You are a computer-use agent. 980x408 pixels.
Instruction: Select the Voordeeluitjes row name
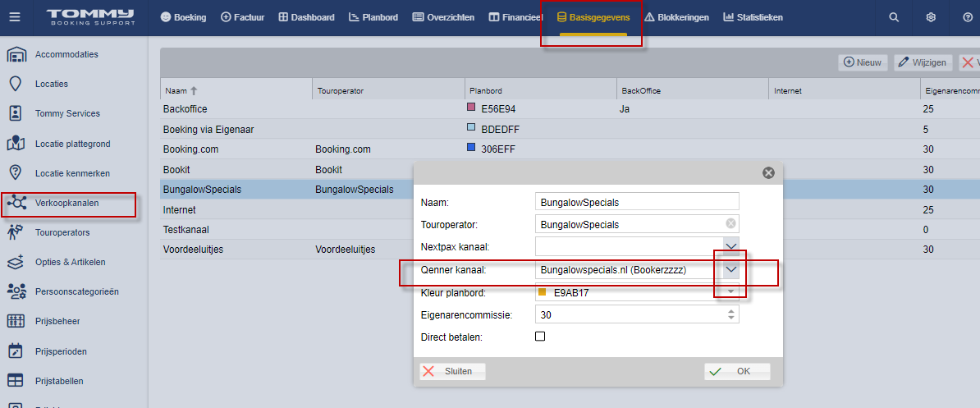[193, 250]
